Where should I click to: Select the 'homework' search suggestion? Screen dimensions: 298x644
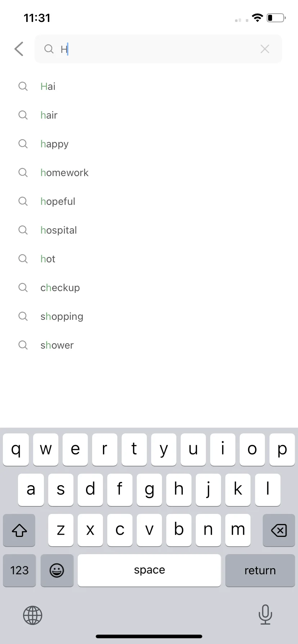pos(149,172)
